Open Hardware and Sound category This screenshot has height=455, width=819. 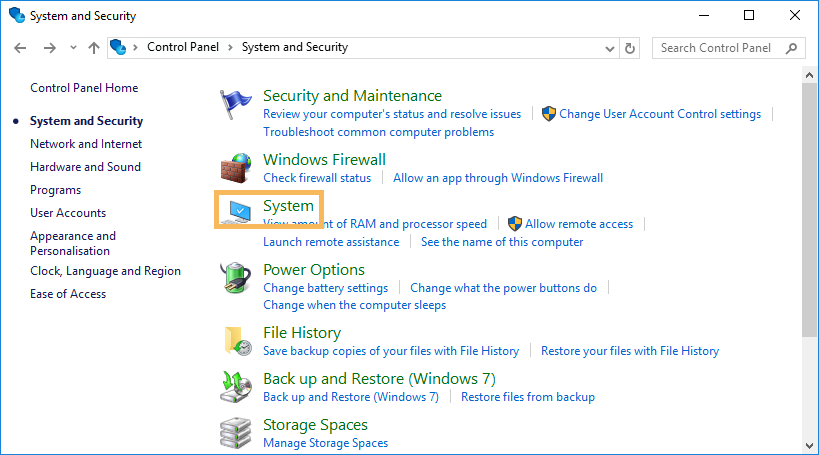tap(85, 167)
